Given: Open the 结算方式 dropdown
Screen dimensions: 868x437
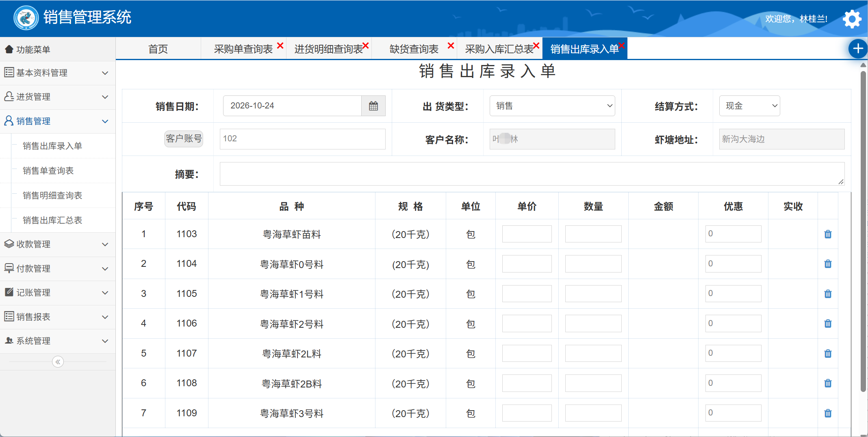Looking at the screenshot, I should pyautogui.click(x=749, y=106).
